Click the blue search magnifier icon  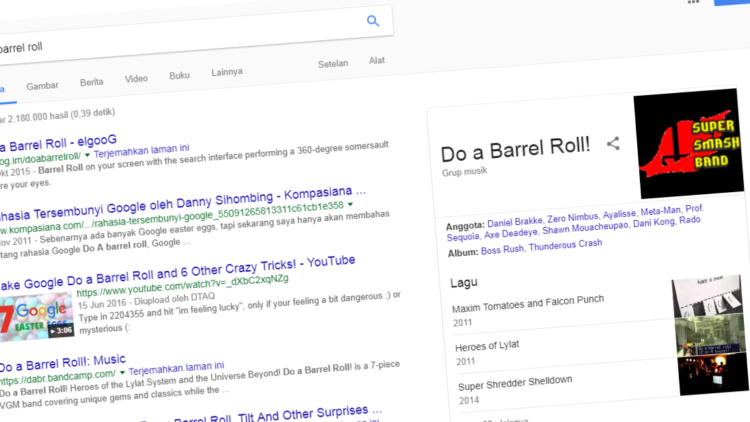click(x=373, y=21)
